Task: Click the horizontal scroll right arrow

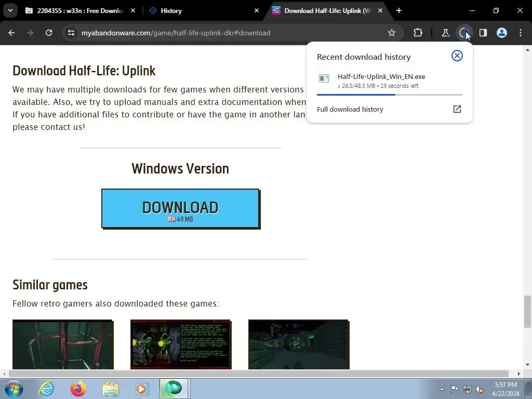Action: 519,374
